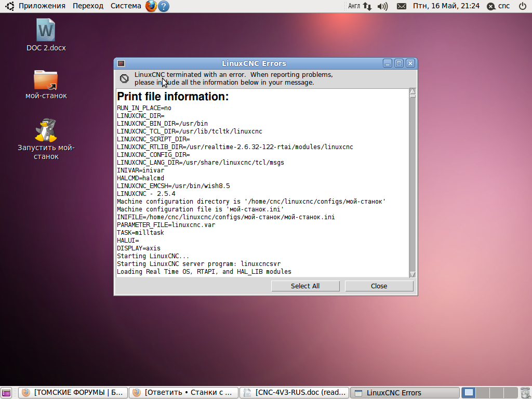The height and width of the screenshot is (399, 532).
Task: Click the 'Loading Real Time OS, RTAPI' line
Action: point(204,272)
